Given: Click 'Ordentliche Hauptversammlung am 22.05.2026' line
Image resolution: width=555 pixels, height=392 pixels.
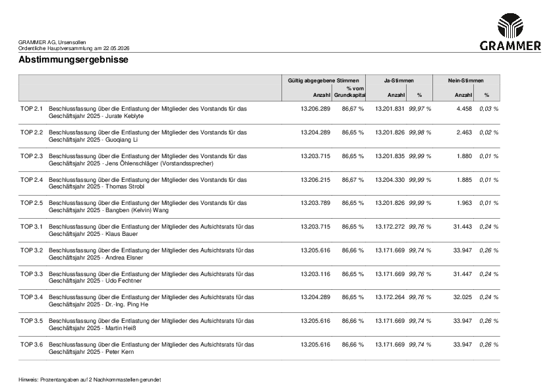Looking at the screenshot, I should 74,48.
